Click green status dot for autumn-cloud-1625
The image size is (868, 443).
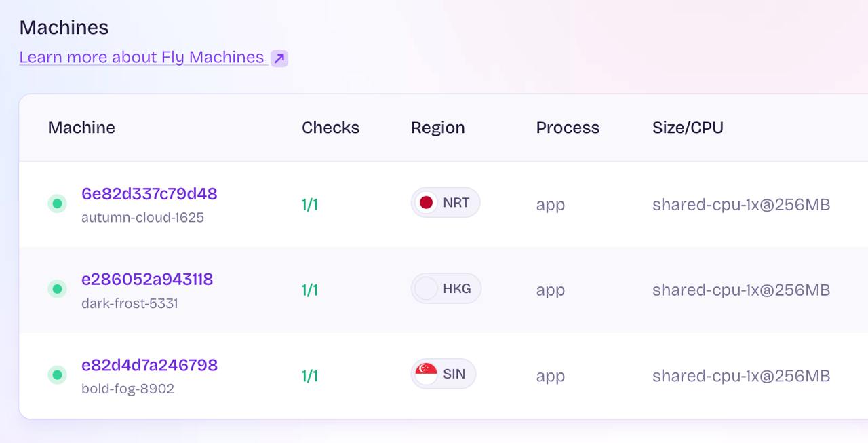pos(57,204)
